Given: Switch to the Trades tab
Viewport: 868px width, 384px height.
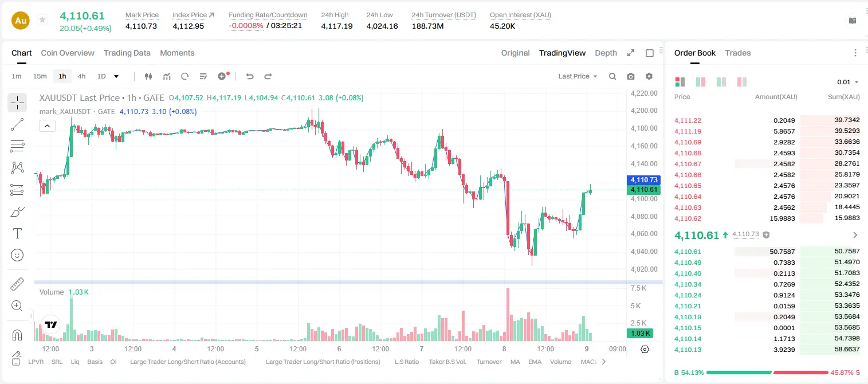Looking at the screenshot, I should (x=738, y=53).
